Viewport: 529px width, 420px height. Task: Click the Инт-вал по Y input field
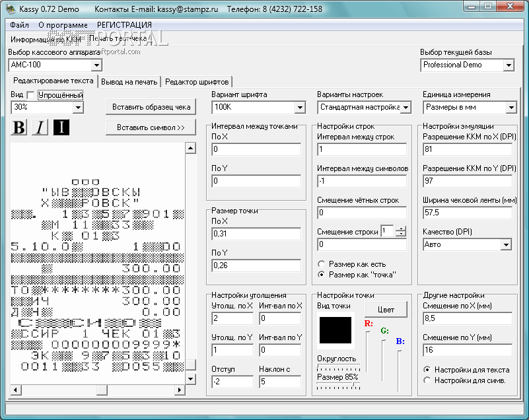point(280,350)
